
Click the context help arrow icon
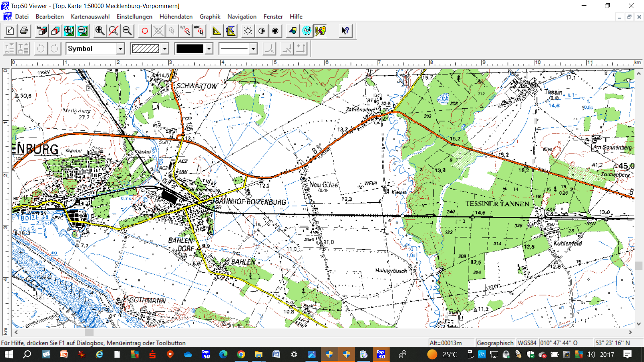click(x=345, y=31)
